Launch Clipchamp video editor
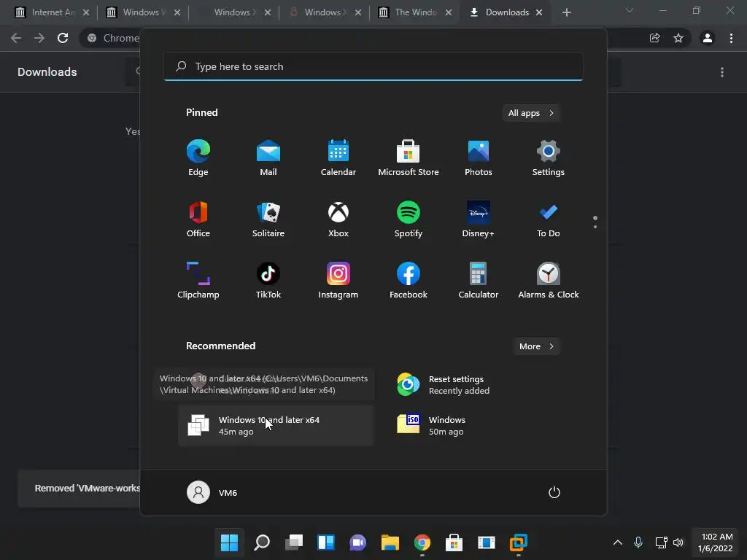The width and height of the screenshot is (747, 560). (x=198, y=281)
